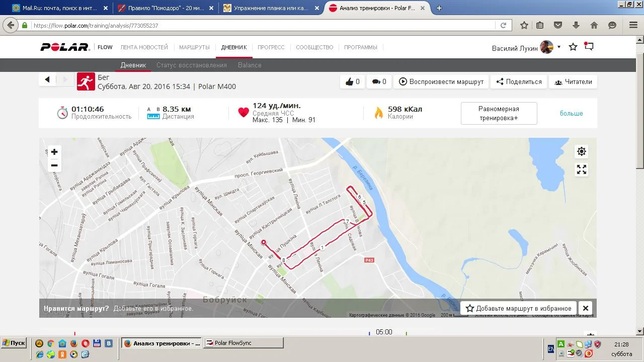Open Дневник in main navigation
The height and width of the screenshot is (362, 644).
pos(234,47)
